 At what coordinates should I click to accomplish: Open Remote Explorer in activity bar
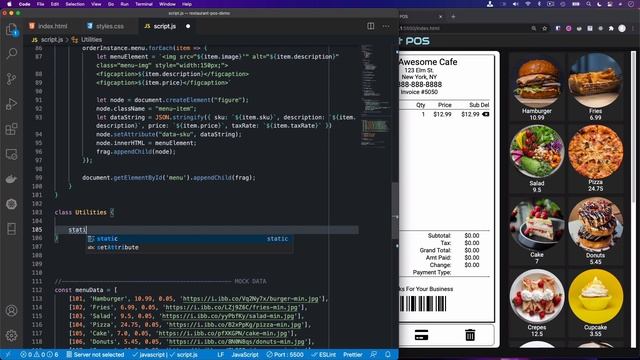click(x=11, y=154)
